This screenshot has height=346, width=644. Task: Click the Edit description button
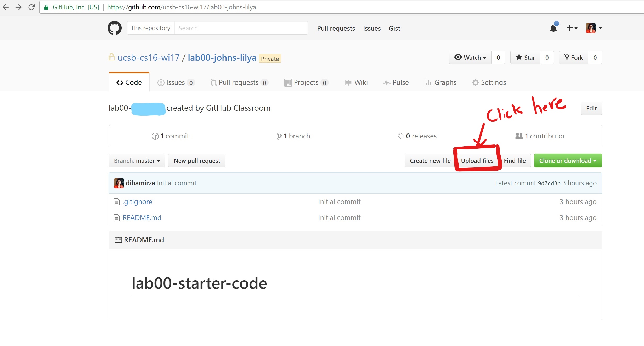(x=591, y=108)
